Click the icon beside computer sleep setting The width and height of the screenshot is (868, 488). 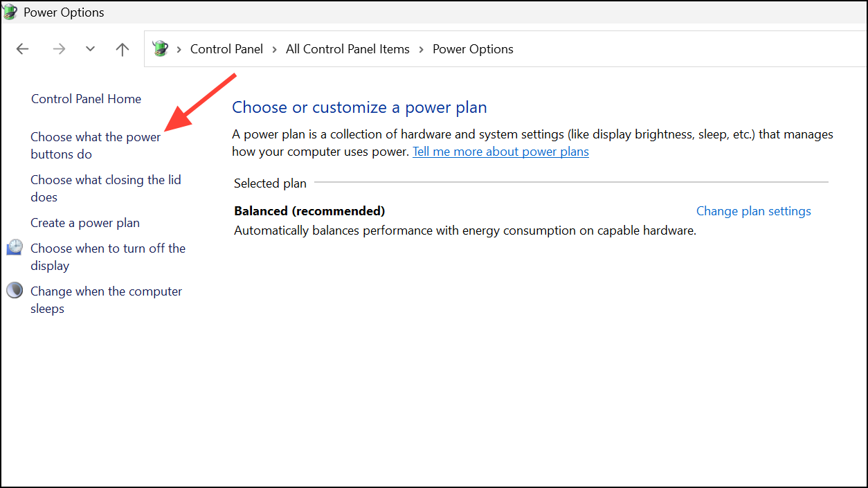[x=15, y=289]
